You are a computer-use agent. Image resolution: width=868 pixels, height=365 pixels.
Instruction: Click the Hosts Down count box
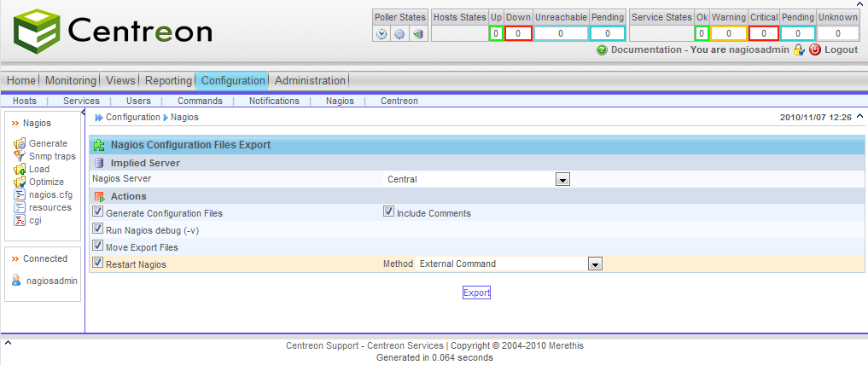(518, 34)
